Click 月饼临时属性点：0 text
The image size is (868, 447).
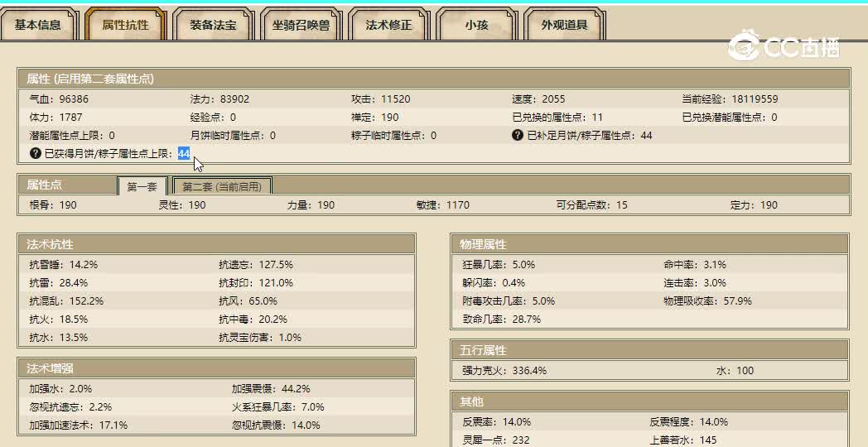[x=233, y=136]
